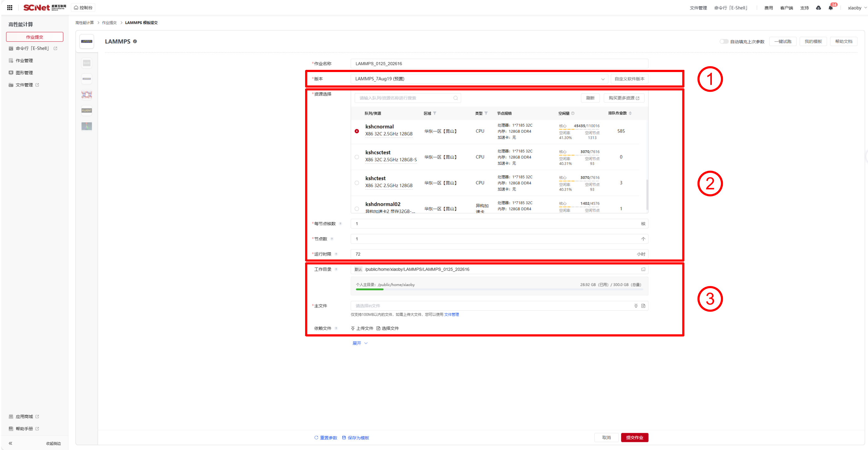The image size is (868, 450).
Task: Open 命令行 [E-Shell] in the sidebar
Action: click(33, 48)
